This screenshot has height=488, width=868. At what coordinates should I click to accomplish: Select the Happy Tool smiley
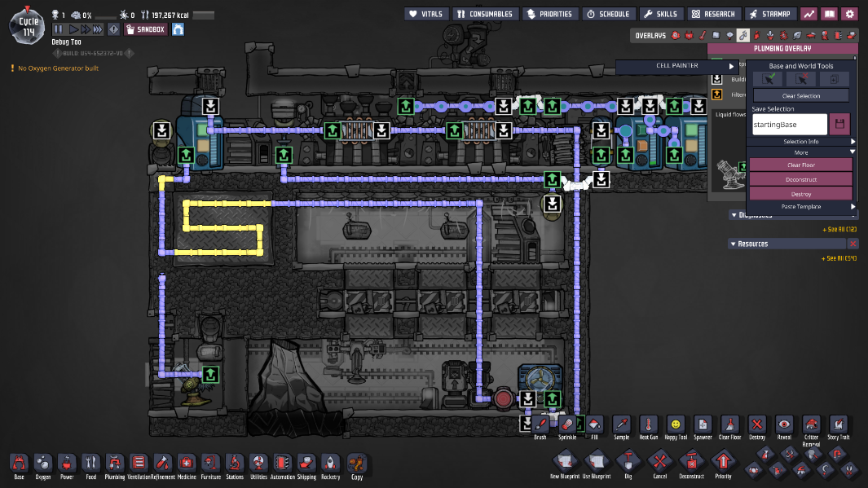pos(676,425)
